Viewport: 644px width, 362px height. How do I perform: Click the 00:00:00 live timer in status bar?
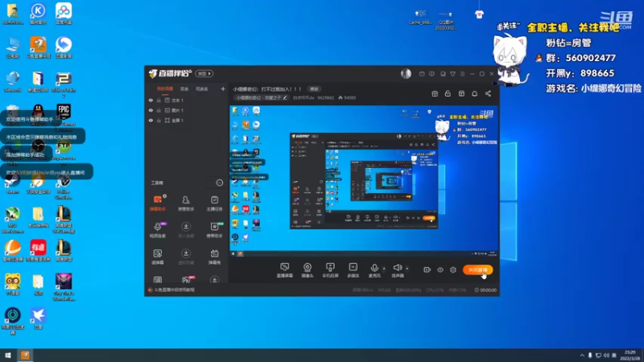point(485,290)
